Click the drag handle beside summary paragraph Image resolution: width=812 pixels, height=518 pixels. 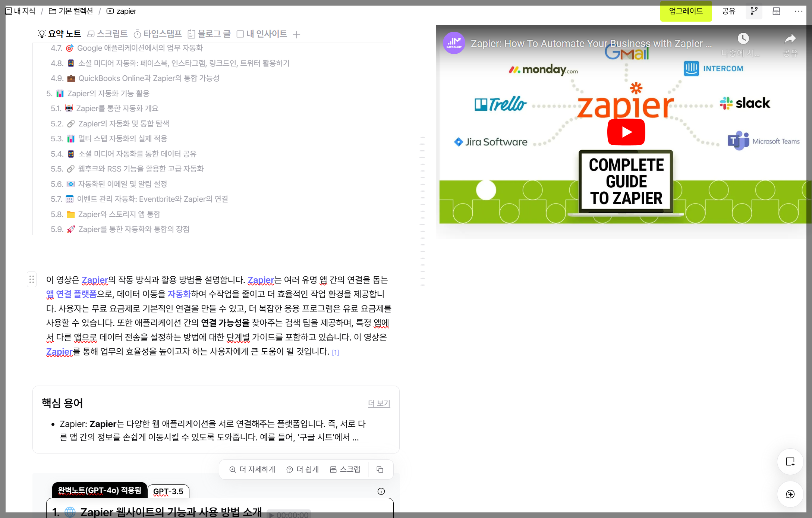pyautogui.click(x=32, y=279)
